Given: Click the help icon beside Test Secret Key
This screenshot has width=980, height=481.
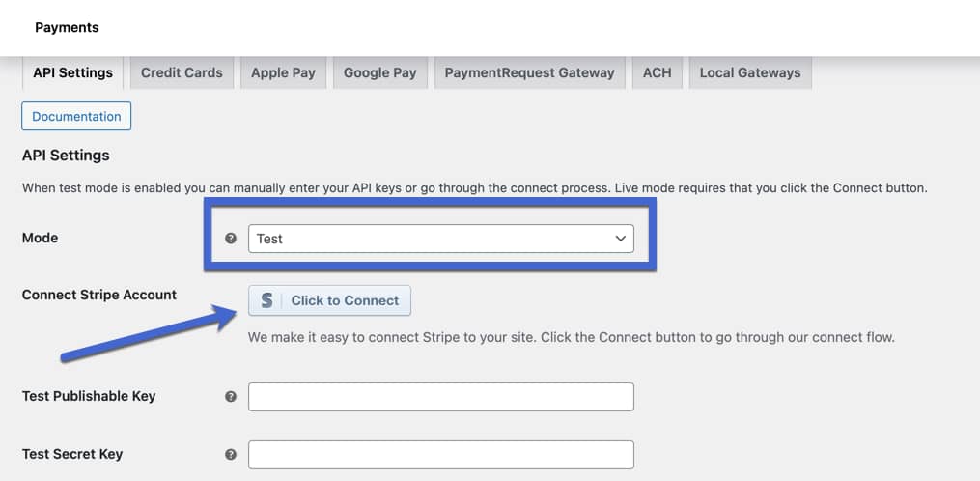Looking at the screenshot, I should [231, 455].
